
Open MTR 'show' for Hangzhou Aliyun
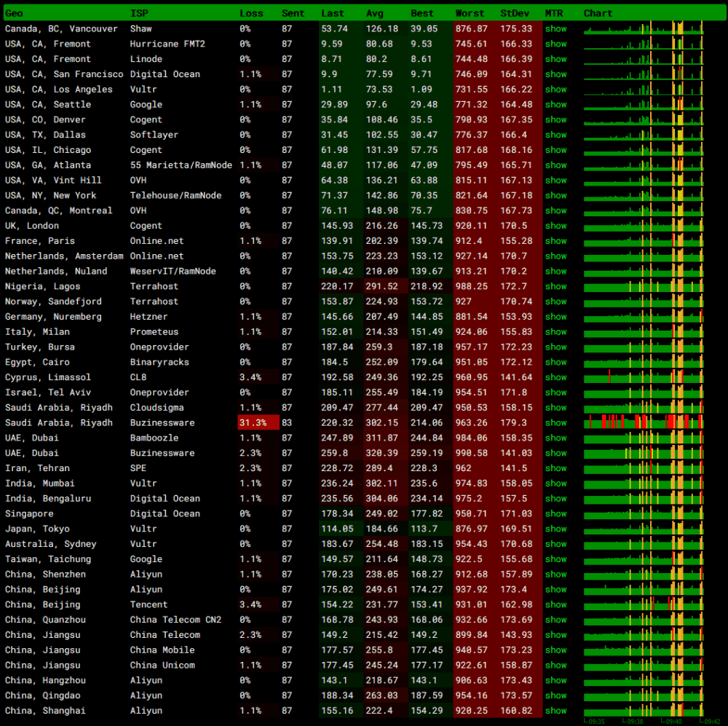point(555,680)
